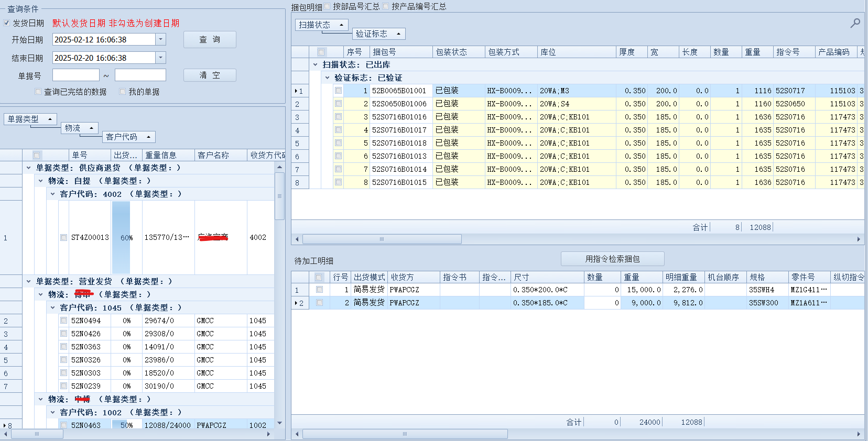Click the 捆包号 column header
Viewport: 868px width, 441px height.
tap(400, 52)
